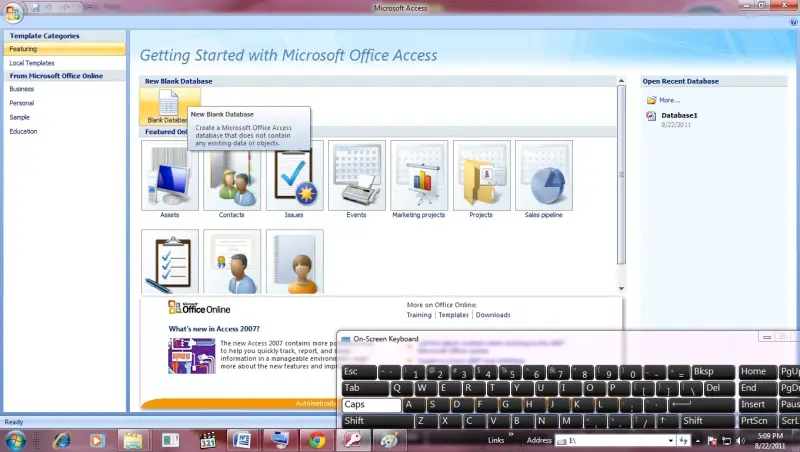800x452 pixels.
Task: Open the More... folder icon in recent databases
Action: coord(652,100)
